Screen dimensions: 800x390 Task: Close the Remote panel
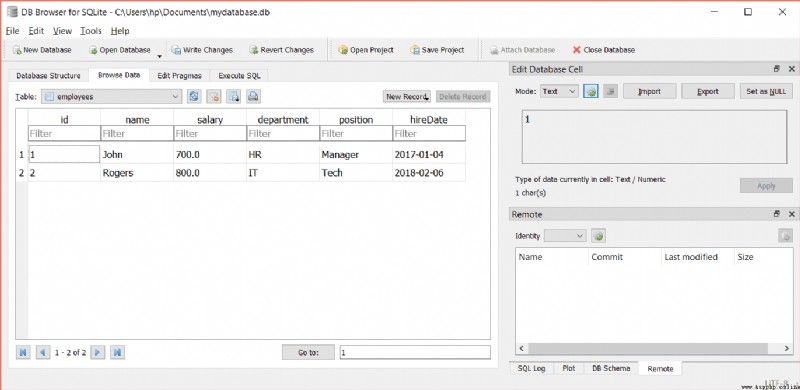[792, 214]
